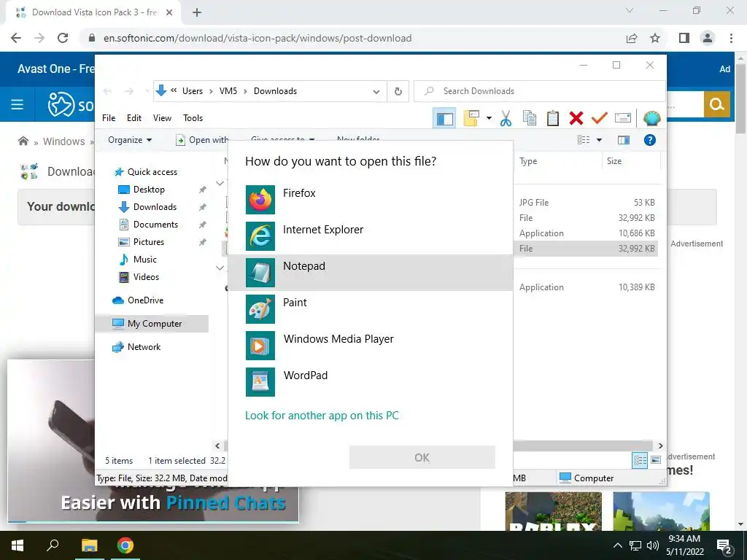747x560 pixels.
Task: Open the folder options dropdown arrow
Action: (x=489, y=118)
